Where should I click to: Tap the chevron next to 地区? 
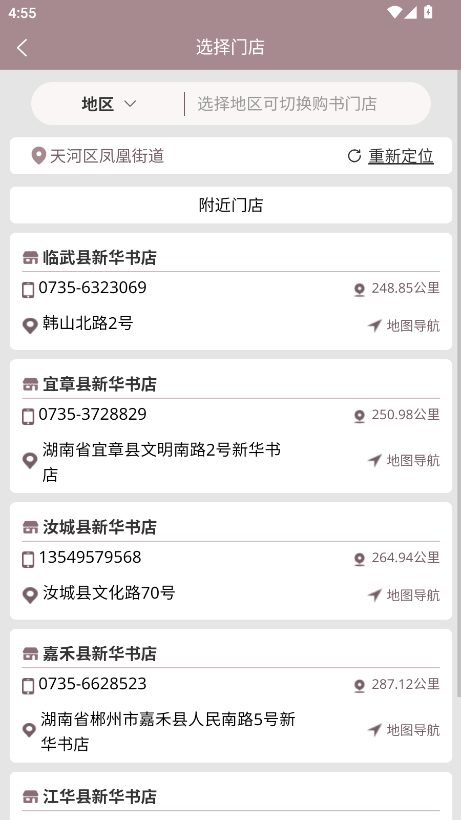pos(130,104)
